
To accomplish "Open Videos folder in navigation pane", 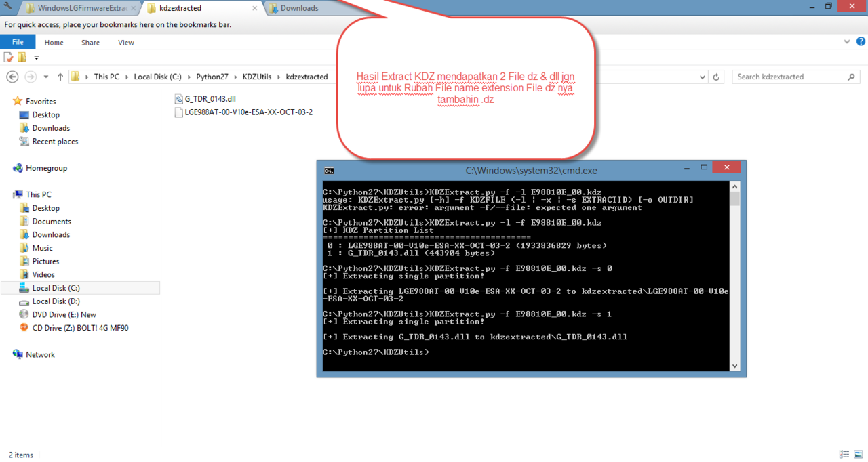I will [43, 274].
